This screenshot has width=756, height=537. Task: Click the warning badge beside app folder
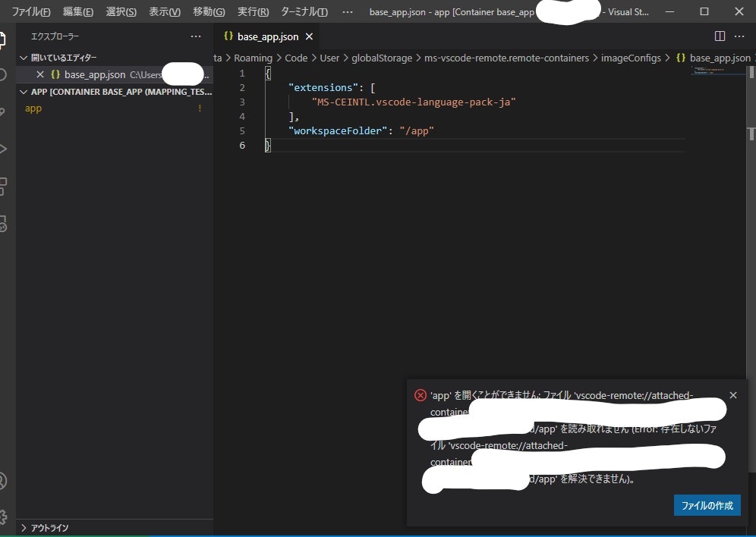(200, 108)
